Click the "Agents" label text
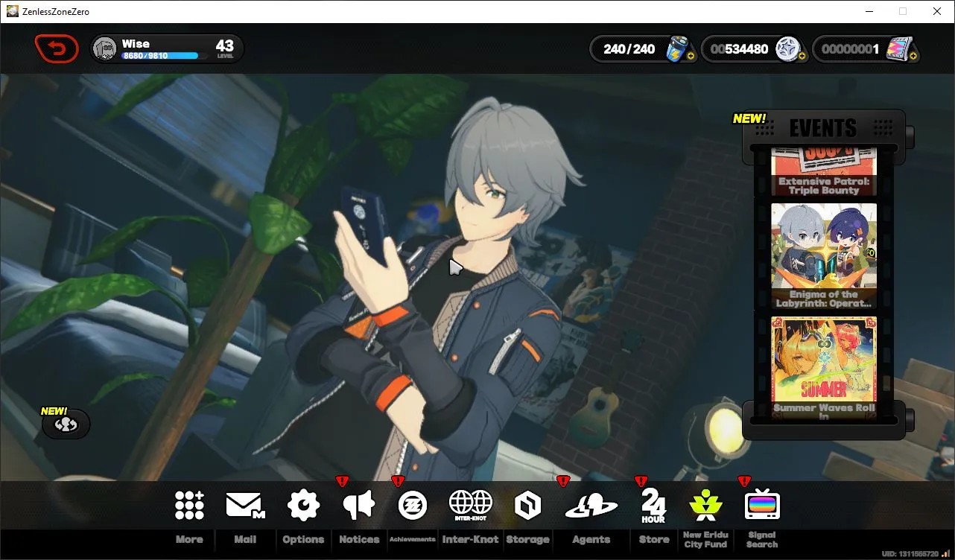The width and height of the screenshot is (955, 560). 591,539
